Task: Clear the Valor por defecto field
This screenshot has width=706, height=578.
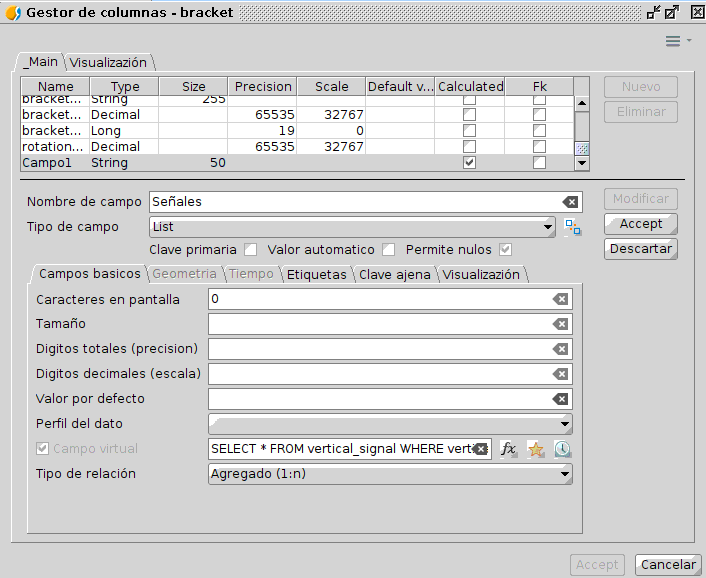Action: coord(561,399)
